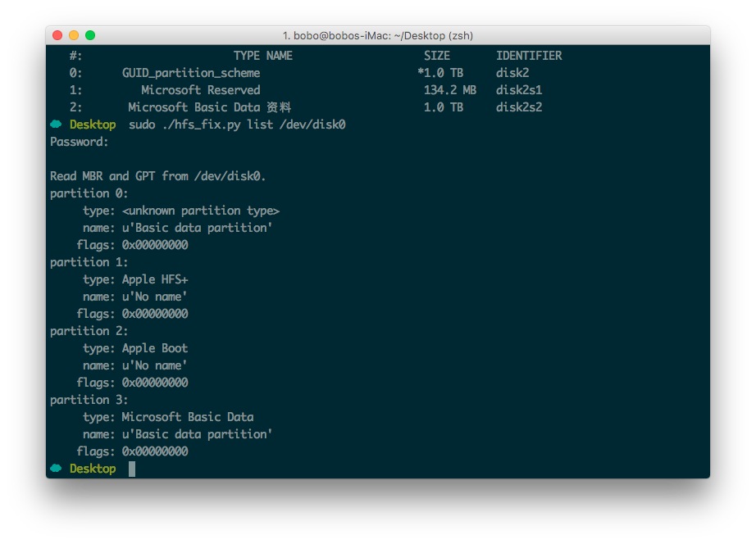Viewport: 756px width, 544px height.
Task: Select the 'SIZE' column header
Action: point(437,56)
